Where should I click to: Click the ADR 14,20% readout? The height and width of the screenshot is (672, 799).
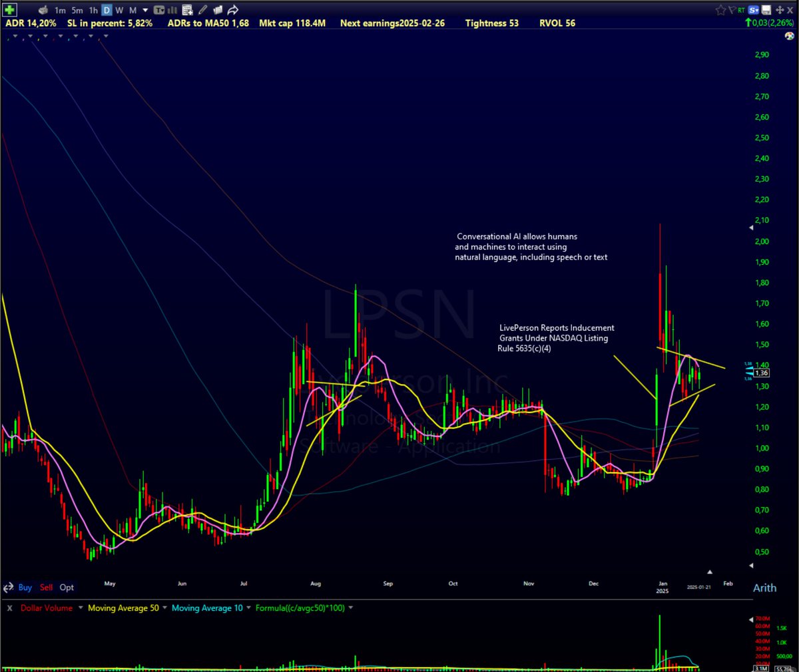tap(31, 23)
